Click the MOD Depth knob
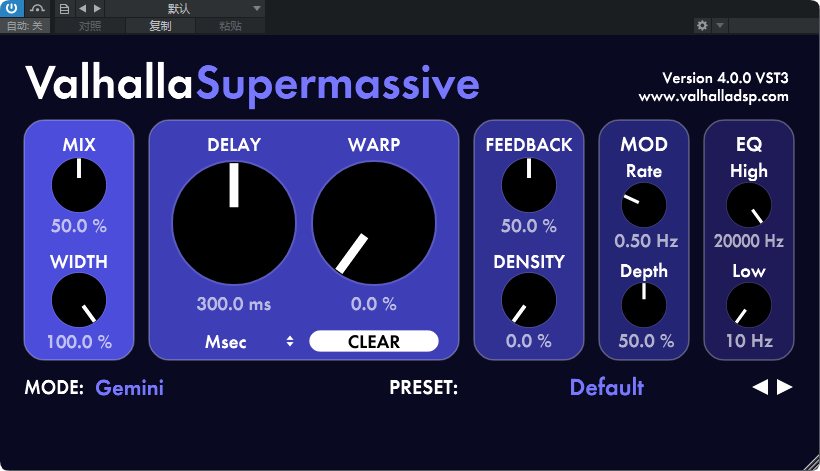Viewport: 820px width, 471px height. coord(644,305)
